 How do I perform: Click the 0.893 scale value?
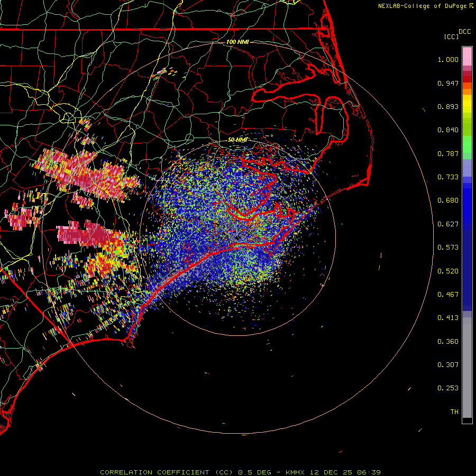point(448,106)
